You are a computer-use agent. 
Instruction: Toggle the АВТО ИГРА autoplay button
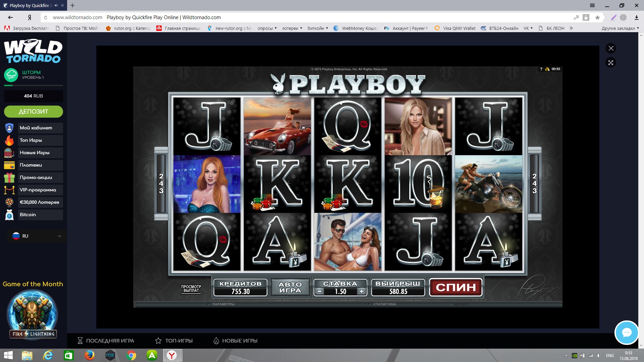290,288
